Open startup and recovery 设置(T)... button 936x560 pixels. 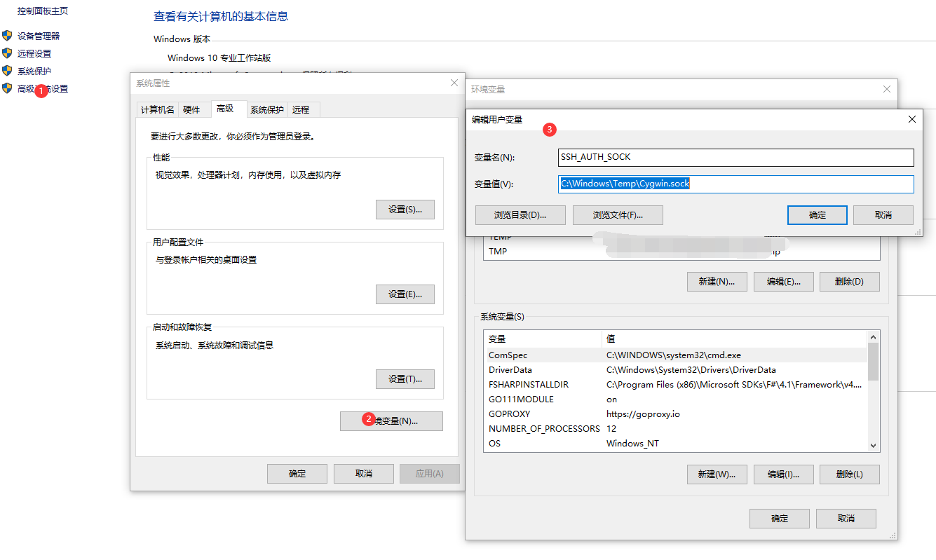(x=405, y=379)
